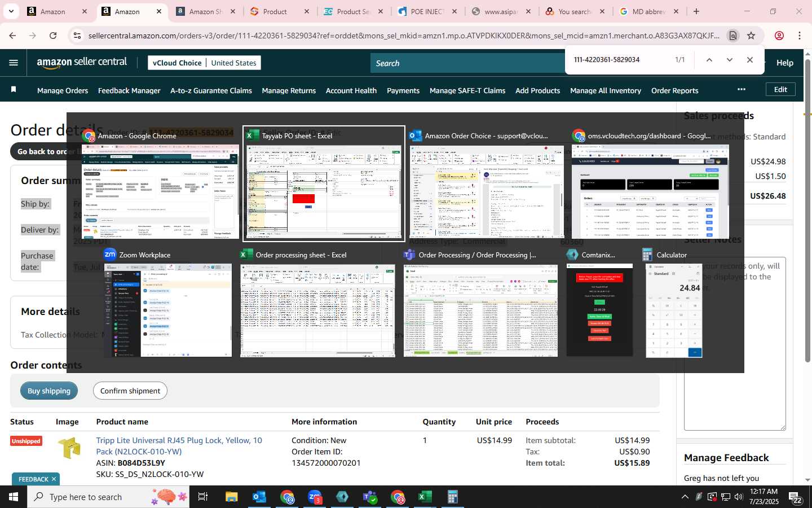This screenshot has width=812, height=508.
Task: Open Calculator from the taskbar
Action: [x=452, y=497]
